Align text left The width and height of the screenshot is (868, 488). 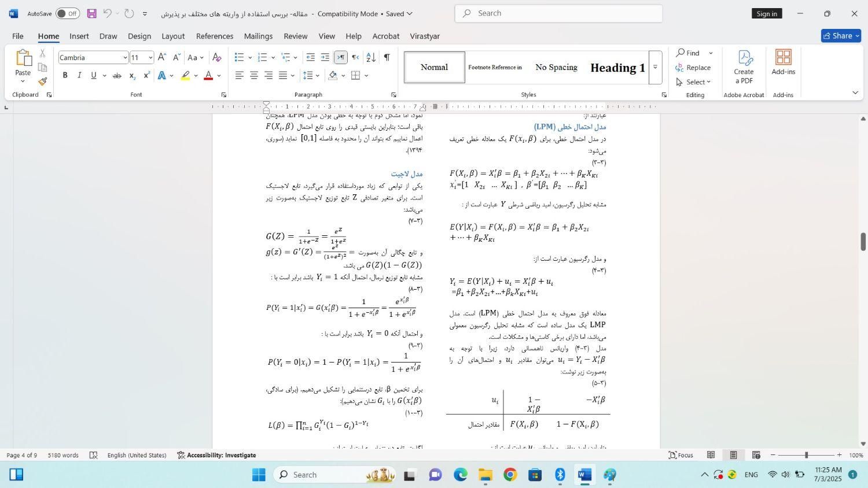tap(240, 75)
